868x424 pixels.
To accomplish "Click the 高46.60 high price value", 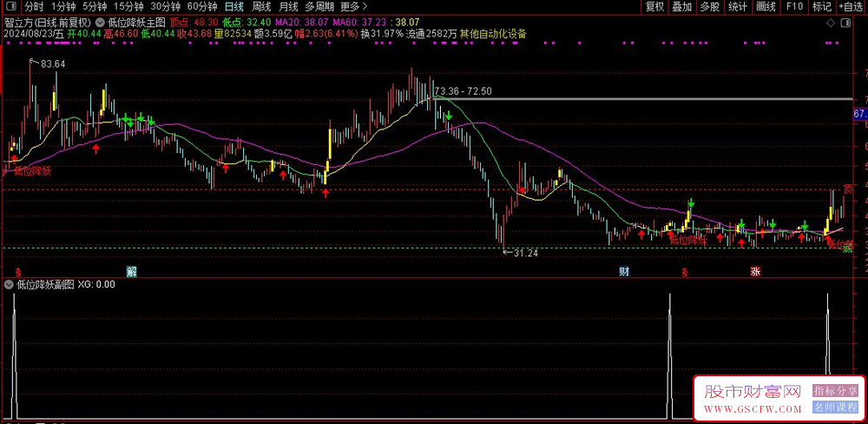I will pyautogui.click(x=122, y=34).
